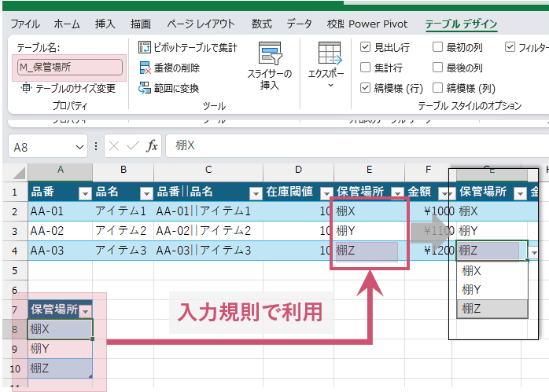Toggle Banded Rows (縞模様 行) checkbox

click(365, 88)
